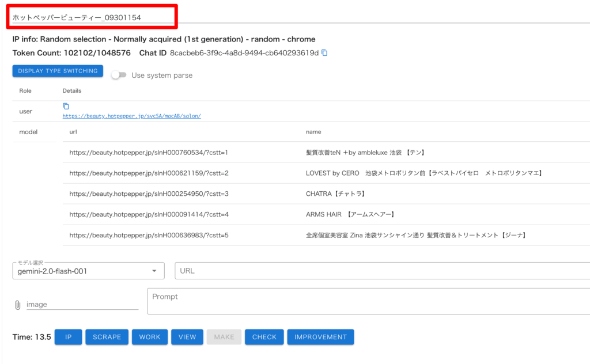Select the row for CHATRA【チャトラ】

pos(335,194)
